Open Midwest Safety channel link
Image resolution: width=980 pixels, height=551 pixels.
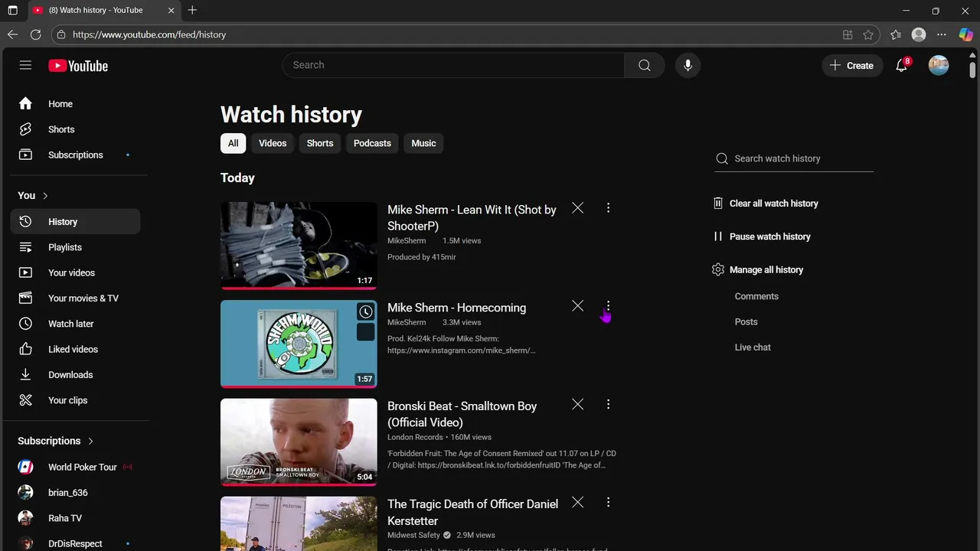413,535
